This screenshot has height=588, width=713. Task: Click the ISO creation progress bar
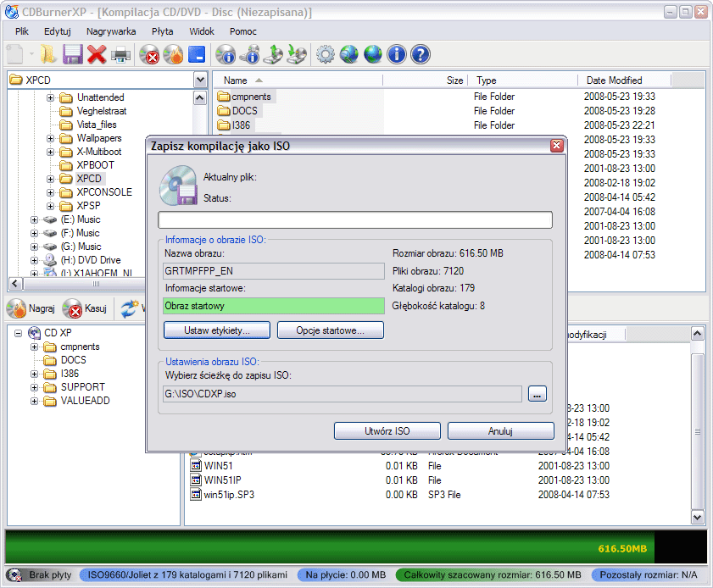pos(355,220)
